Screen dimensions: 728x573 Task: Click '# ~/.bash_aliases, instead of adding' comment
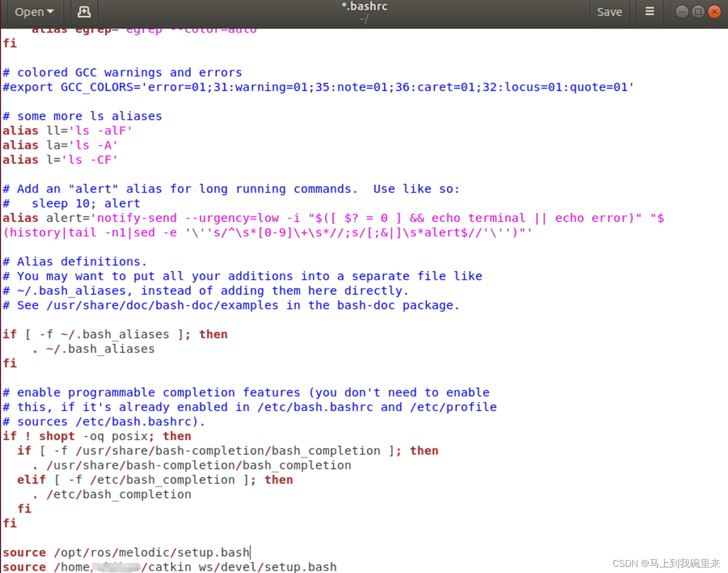pyautogui.click(x=205, y=291)
